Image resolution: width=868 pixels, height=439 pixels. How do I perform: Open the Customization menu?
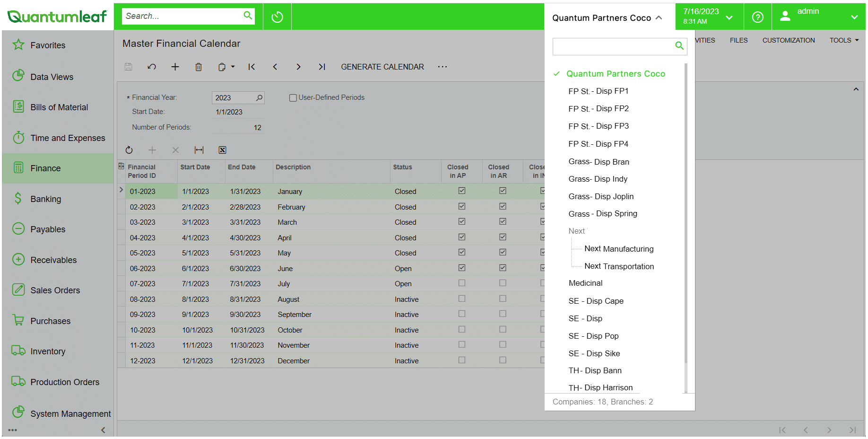[789, 40]
